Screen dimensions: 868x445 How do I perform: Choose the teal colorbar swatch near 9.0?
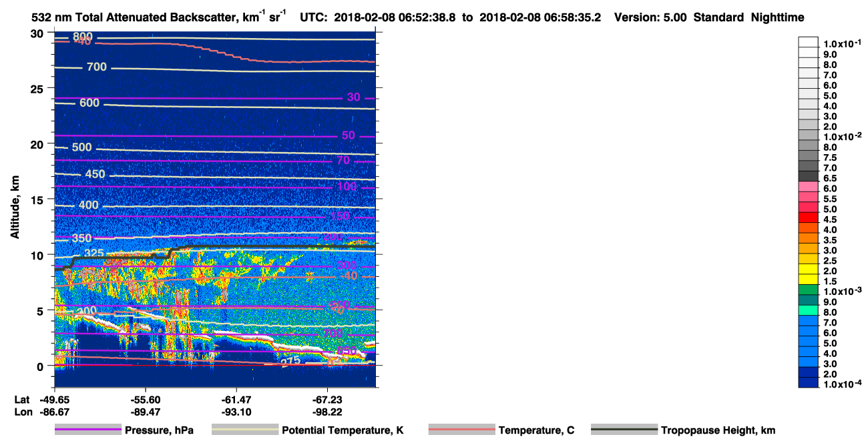click(809, 302)
